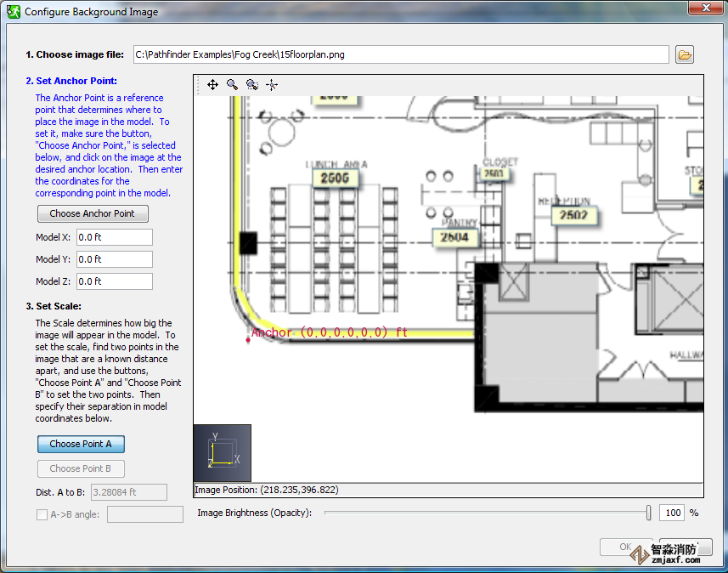This screenshot has width=728, height=573.
Task: Click the XYZ axis orientation widget
Action: [x=223, y=452]
